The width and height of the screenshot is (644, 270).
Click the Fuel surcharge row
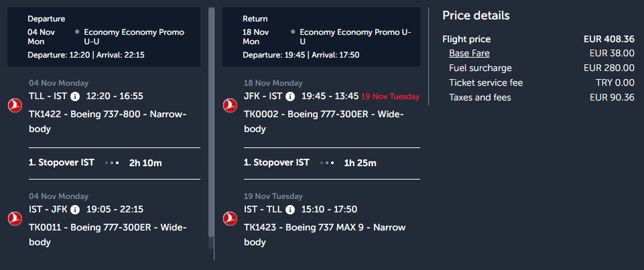(480, 68)
